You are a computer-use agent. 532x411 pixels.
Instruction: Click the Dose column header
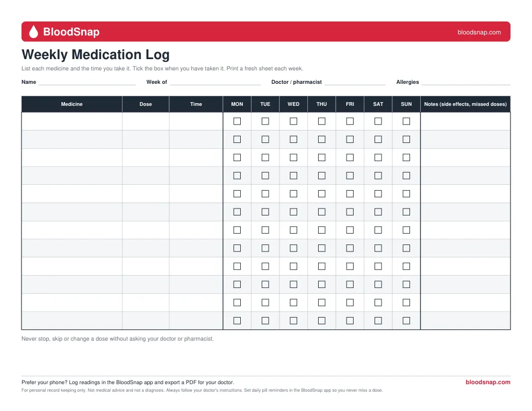coord(146,104)
